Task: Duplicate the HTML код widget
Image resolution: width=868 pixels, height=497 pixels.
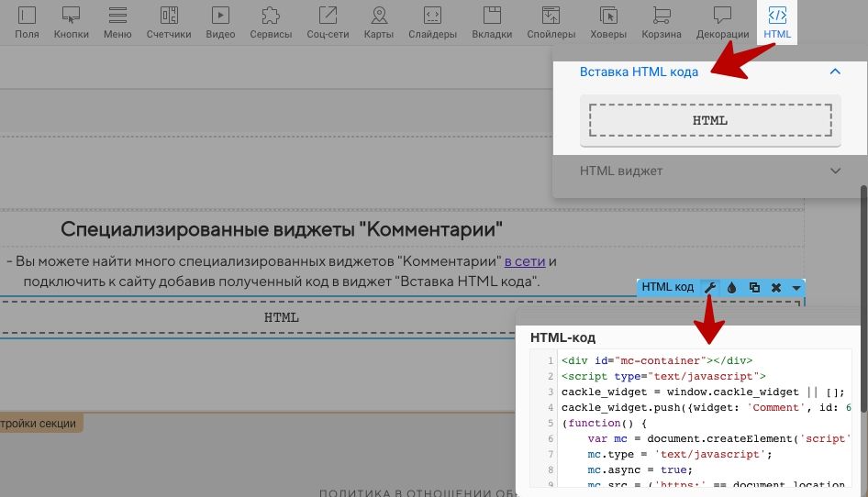Action: tap(754, 287)
